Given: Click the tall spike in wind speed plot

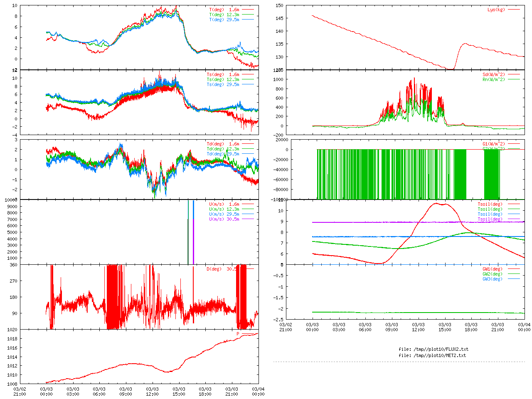Looking at the screenshot, I should pos(188,232).
